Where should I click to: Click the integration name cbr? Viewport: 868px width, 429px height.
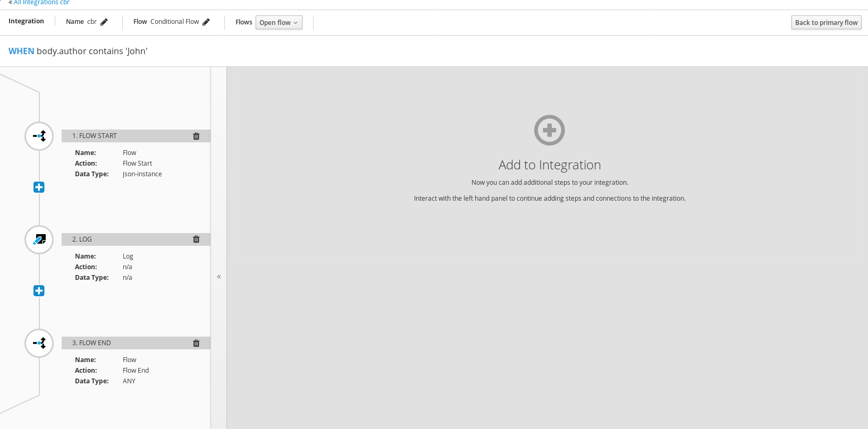pos(92,22)
